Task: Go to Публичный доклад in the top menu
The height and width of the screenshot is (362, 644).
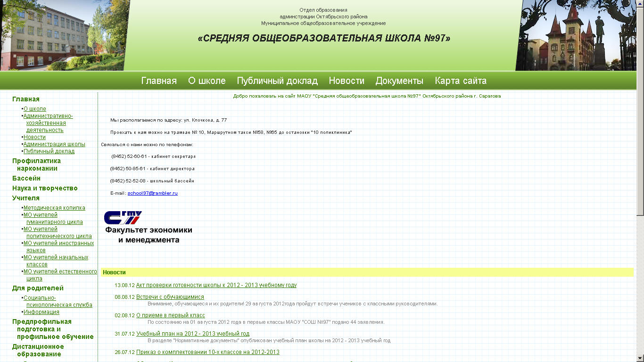Action: pos(277,81)
